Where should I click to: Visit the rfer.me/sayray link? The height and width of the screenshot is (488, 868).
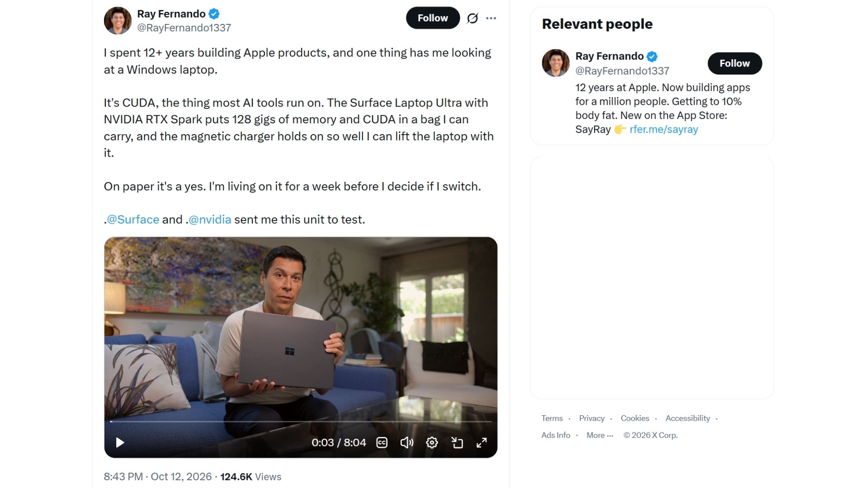pyautogui.click(x=664, y=129)
